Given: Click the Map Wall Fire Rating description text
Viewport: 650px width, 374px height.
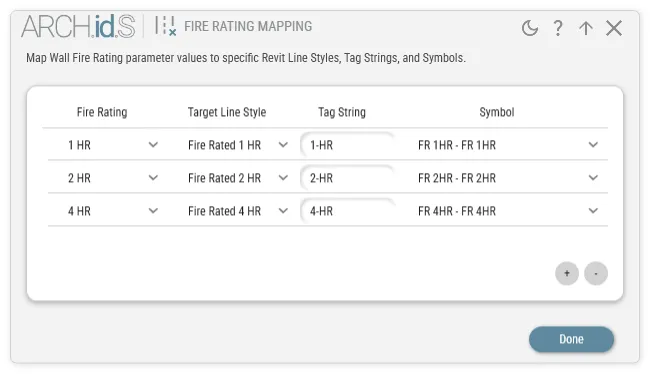Looking at the screenshot, I should [x=246, y=58].
